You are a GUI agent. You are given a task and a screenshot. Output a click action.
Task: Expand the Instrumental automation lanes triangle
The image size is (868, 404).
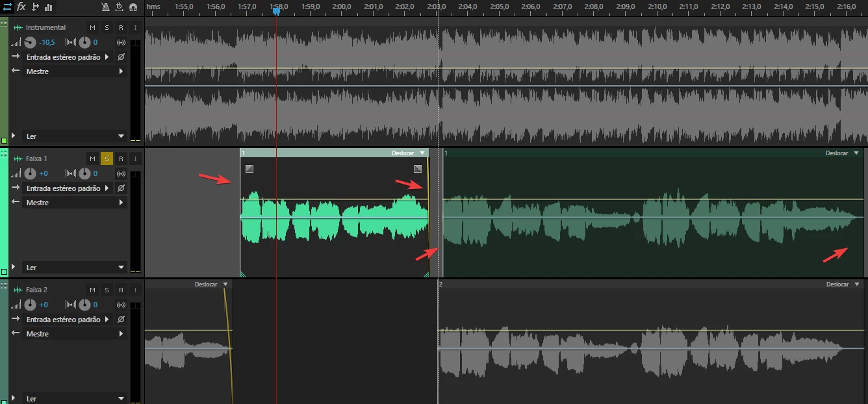pos(13,136)
